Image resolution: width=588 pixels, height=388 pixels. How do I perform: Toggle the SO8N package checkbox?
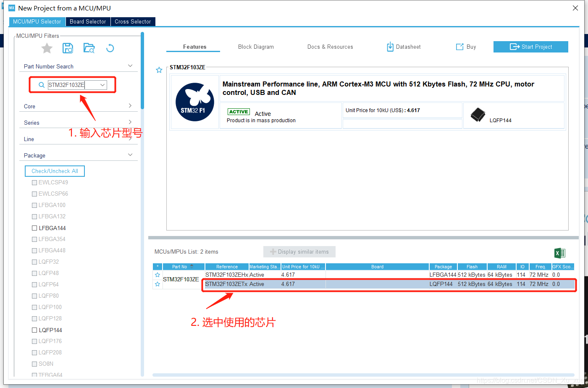pos(34,364)
